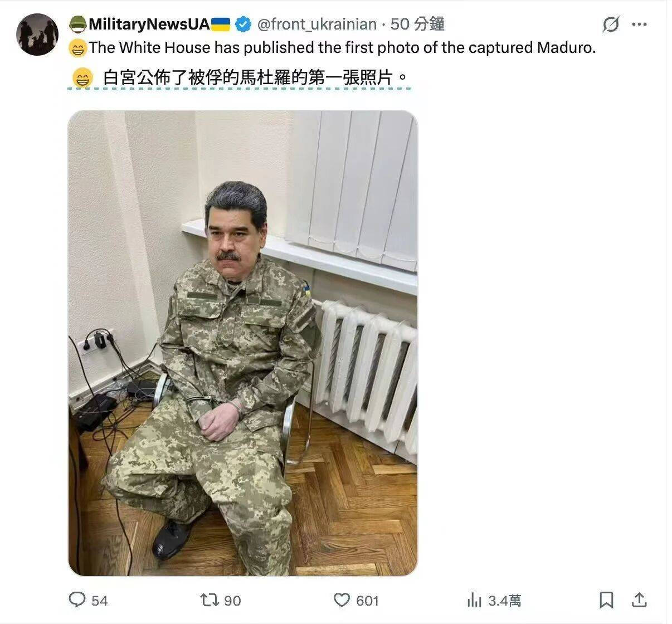The width and height of the screenshot is (672, 624).
Task: Click the English post text
Action: click(342, 48)
